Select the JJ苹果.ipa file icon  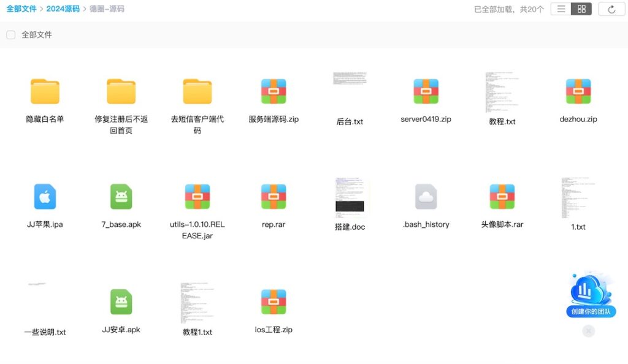point(45,196)
